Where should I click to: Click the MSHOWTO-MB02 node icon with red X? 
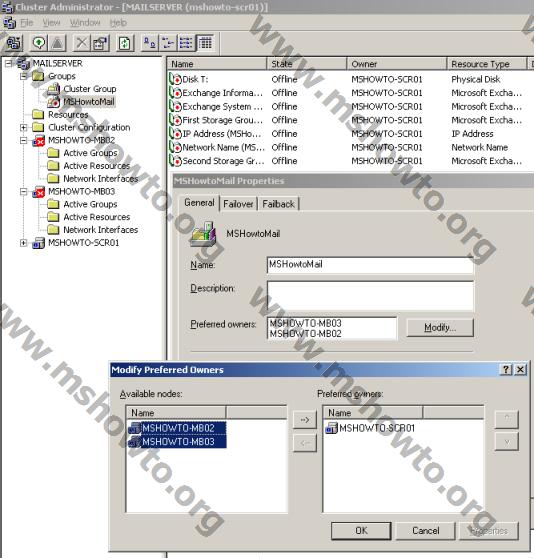pos(38,140)
